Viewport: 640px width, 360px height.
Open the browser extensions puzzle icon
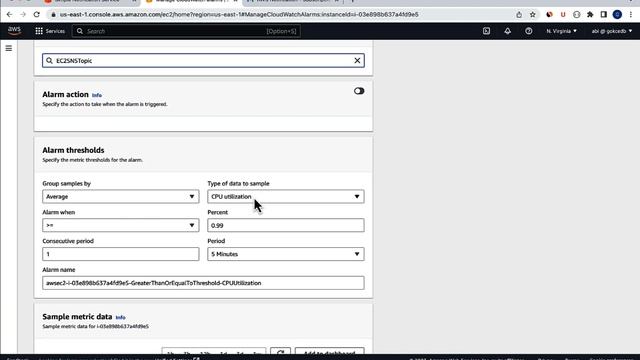(x=590, y=14)
